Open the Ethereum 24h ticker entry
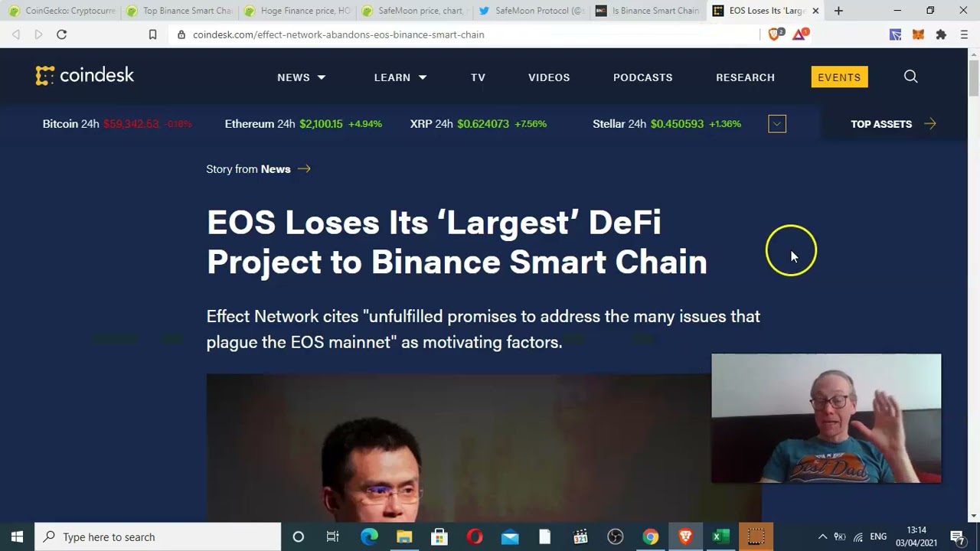 [x=303, y=124]
